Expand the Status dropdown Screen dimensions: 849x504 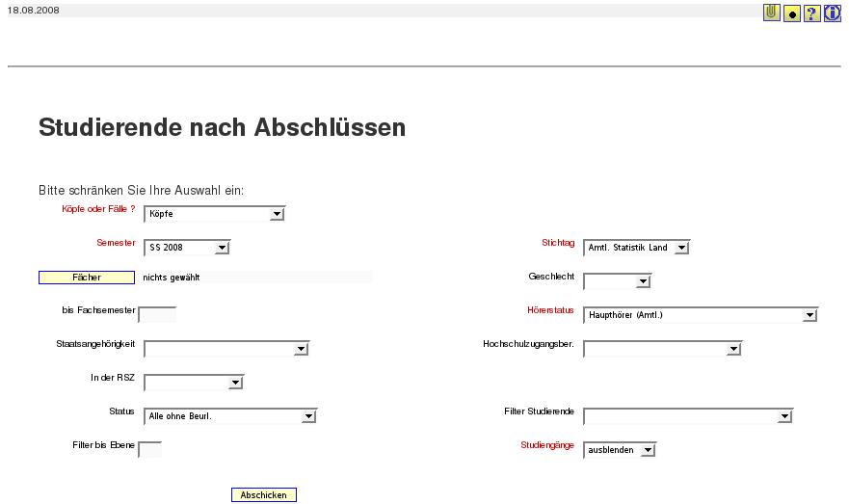230,416
